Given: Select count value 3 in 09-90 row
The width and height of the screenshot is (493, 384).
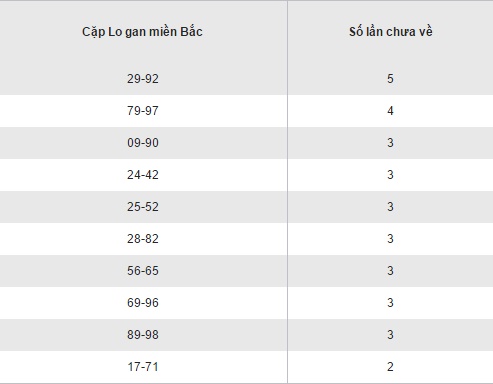Looking at the screenshot, I should [x=390, y=143].
